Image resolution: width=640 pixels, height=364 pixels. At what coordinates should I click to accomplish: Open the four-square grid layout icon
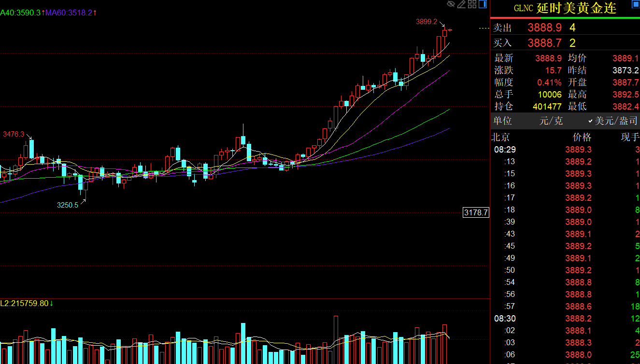pyautogui.click(x=472, y=4)
